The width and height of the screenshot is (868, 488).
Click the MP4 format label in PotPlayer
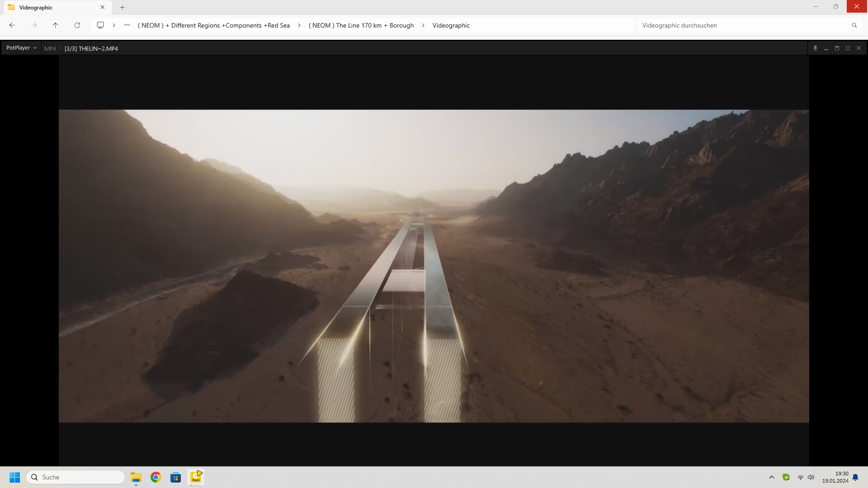[x=50, y=48]
